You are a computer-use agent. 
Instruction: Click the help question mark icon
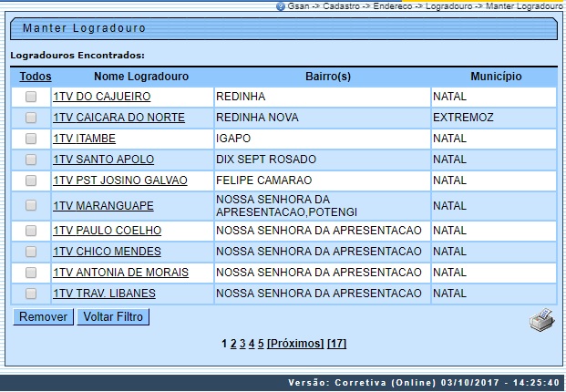(x=280, y=6)
